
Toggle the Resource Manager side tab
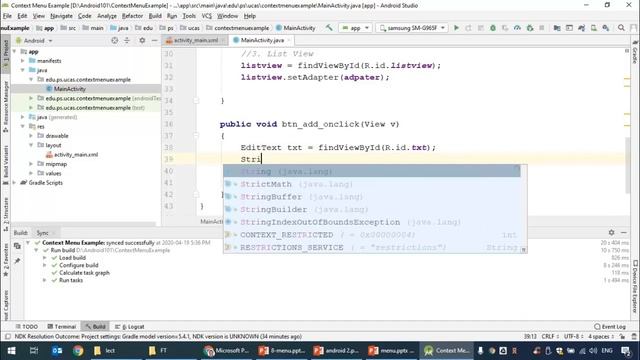(x=6, y=106)
